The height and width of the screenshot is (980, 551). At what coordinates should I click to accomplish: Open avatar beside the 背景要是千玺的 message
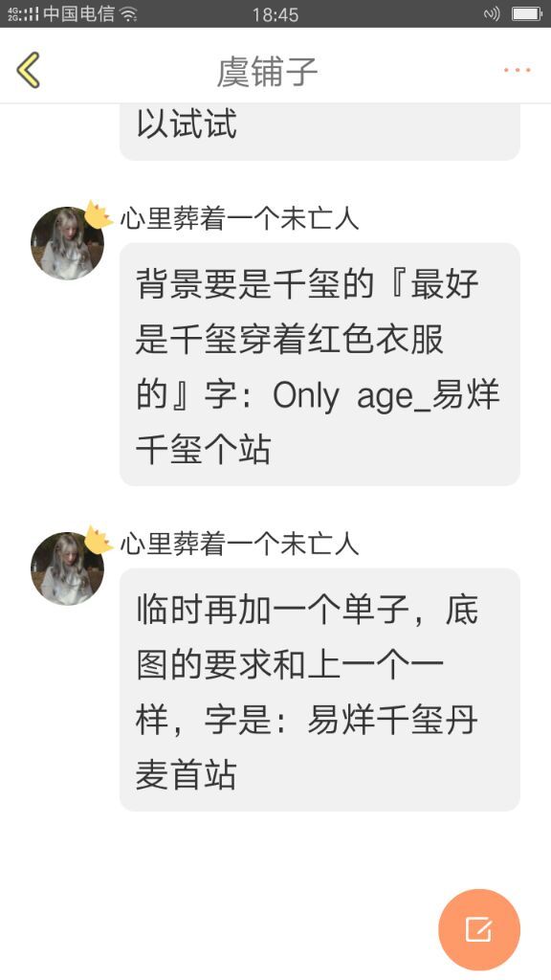tap(68, 243)
